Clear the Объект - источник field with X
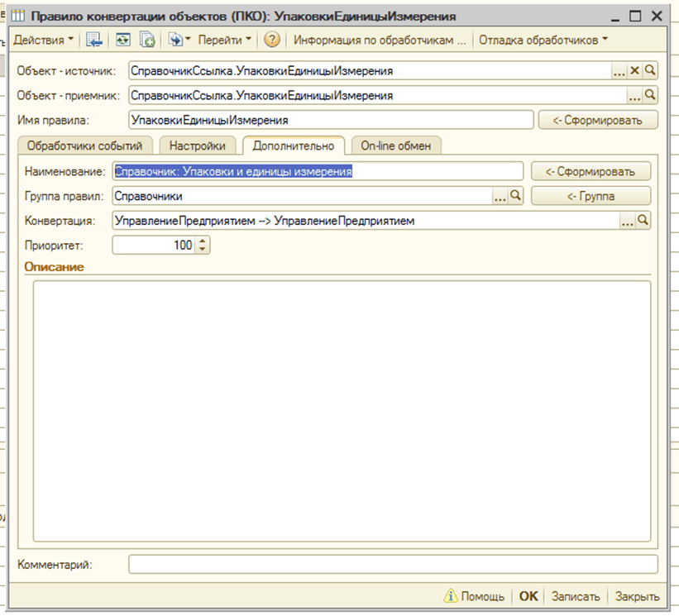 [x=635, y=71]
